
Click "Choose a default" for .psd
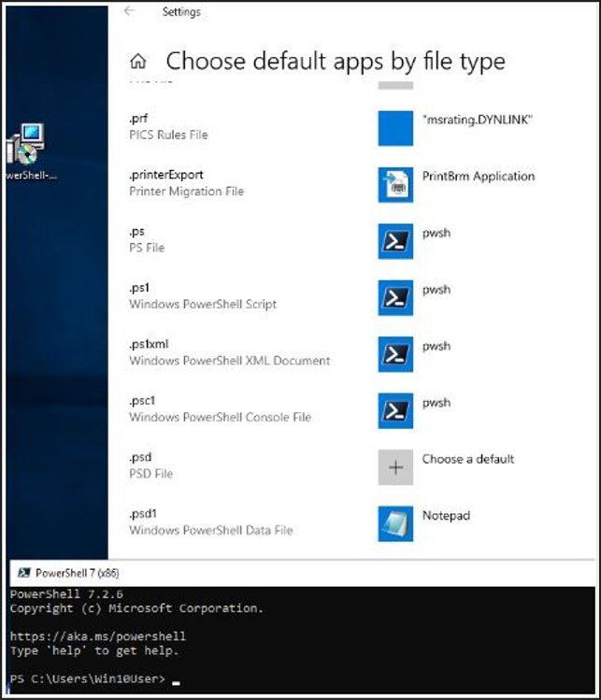point(468,459)
